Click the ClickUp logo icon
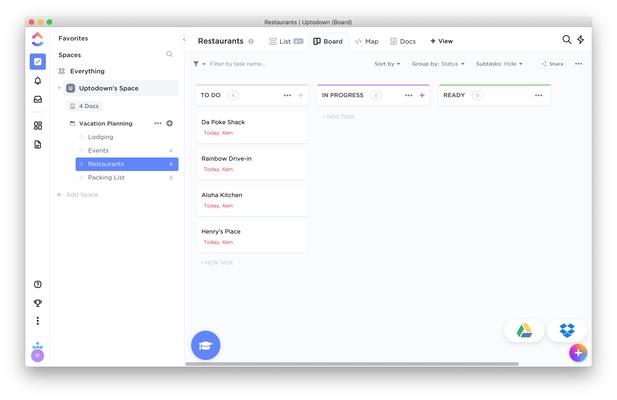The image size is (617, 400). 37,39
